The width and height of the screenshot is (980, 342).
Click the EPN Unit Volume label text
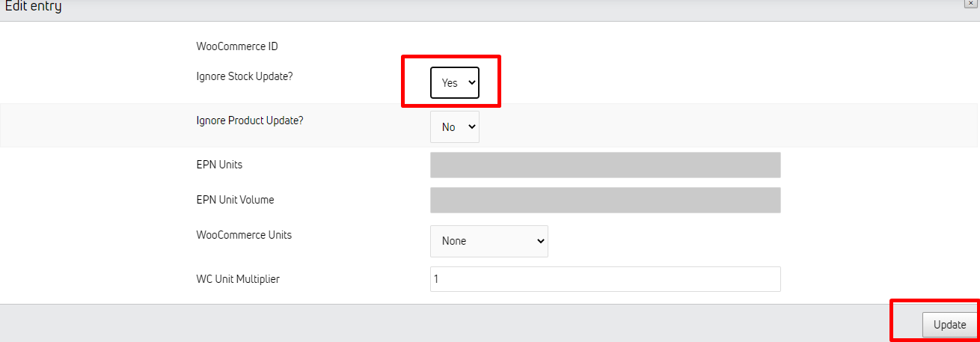click(x=235, y=200)
